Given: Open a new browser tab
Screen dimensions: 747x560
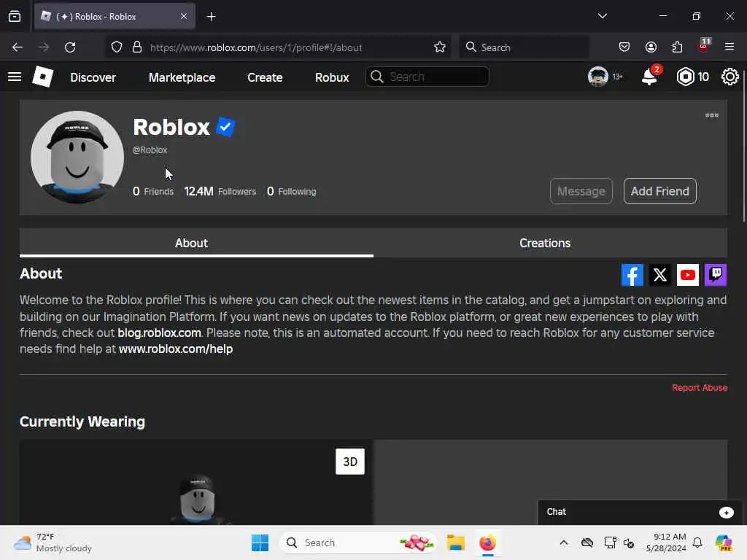Looking at the screenshot, I should coord(211,17).
